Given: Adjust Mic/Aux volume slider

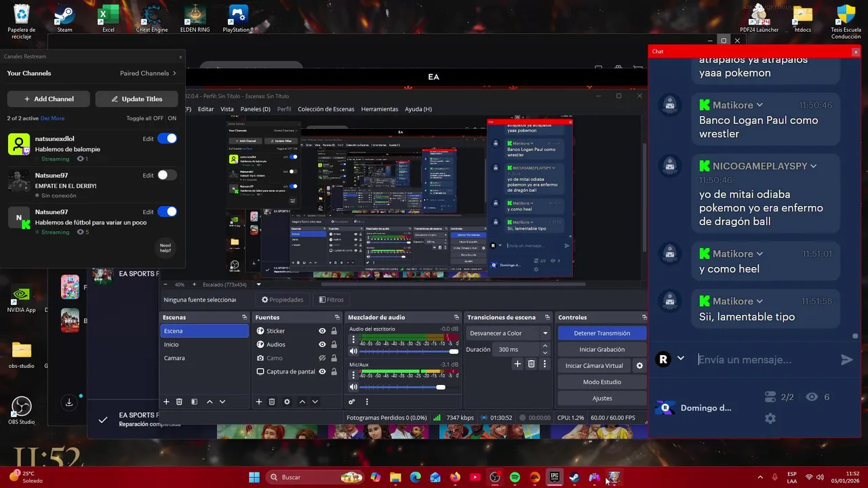Looking at the screenshot, I should click(x=408, y=387).
